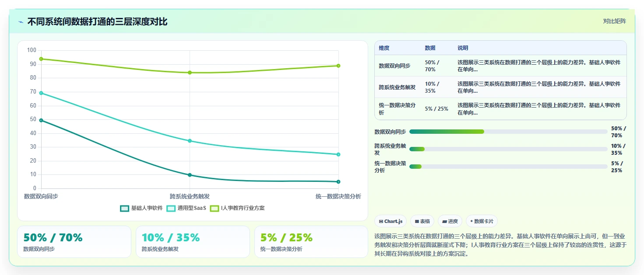Click the 通用型SaaS point at 统一数据决策分析

point(338,154)
